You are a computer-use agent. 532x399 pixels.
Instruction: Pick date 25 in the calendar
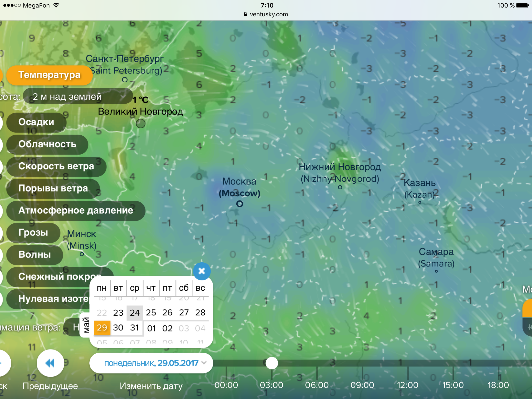[x=151, y=312]
